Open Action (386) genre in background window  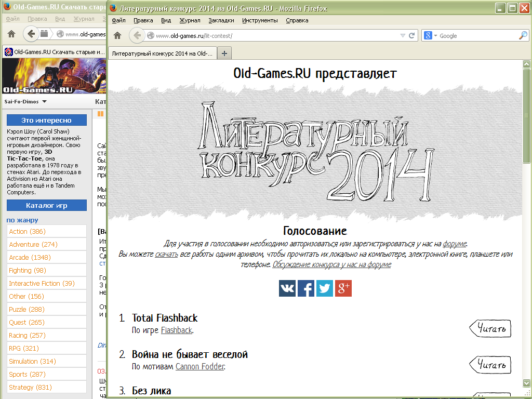[27, 231]
